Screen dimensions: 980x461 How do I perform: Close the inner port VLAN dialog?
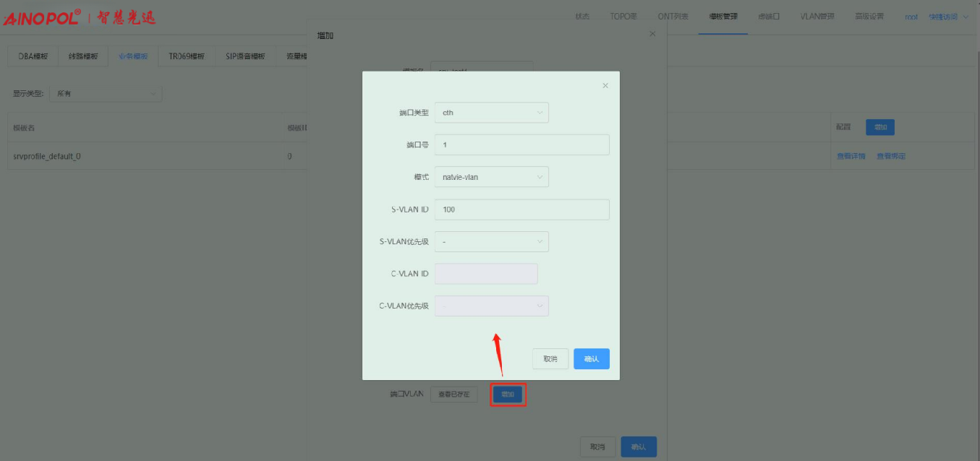605,86
